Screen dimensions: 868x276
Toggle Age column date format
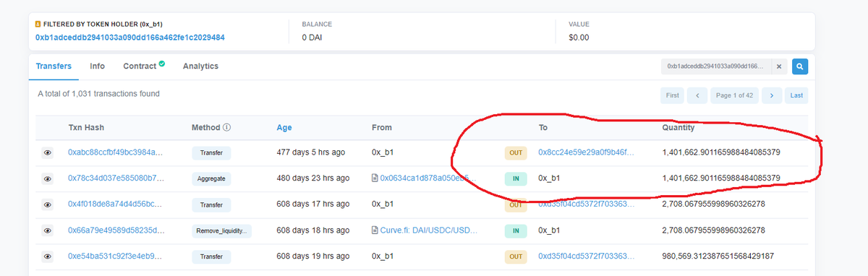click(x=284, y=127)
